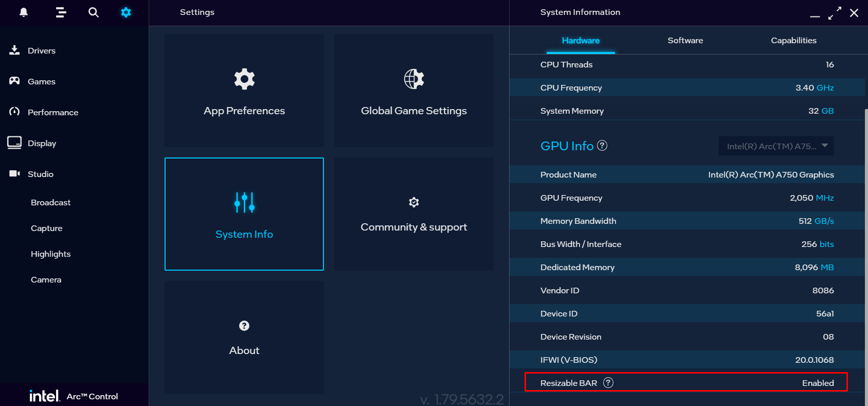The width and height of the screenshot is (868, 406).
Task: Select the Hardware tab
Action: [x=581, y=41]
